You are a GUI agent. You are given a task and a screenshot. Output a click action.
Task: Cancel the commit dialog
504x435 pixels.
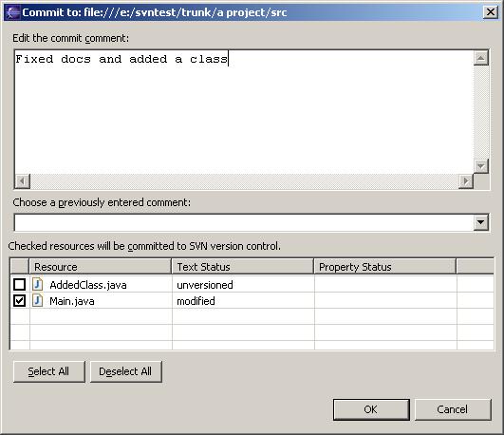453,409
